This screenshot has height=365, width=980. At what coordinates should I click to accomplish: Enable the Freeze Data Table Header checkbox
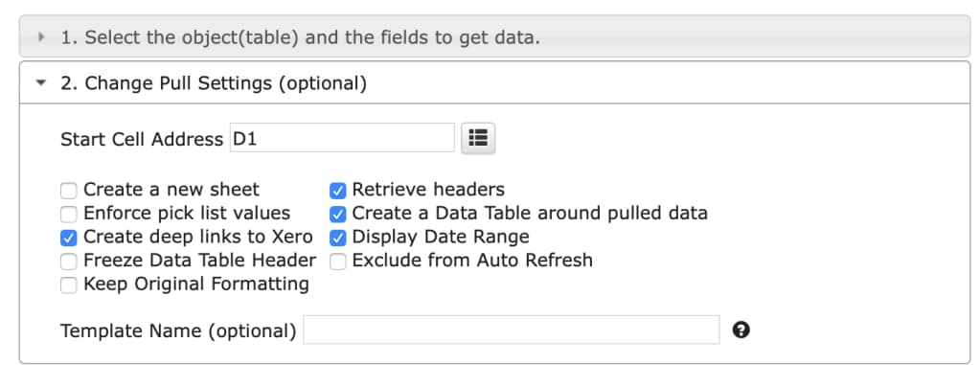point(69,261)
